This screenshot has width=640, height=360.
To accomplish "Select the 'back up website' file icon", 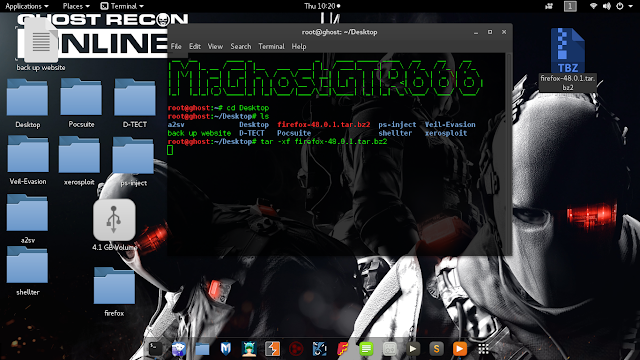I will click(41, 45).
